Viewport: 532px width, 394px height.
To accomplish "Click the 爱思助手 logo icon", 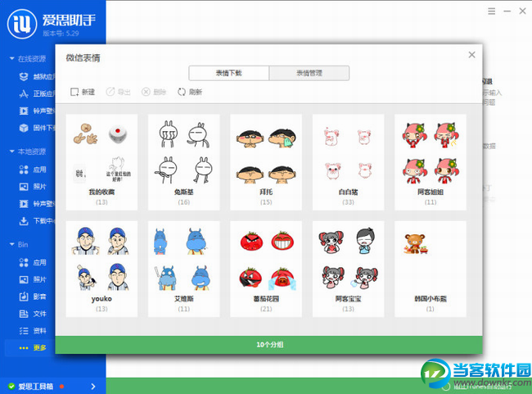I will [x=22, y=24].
